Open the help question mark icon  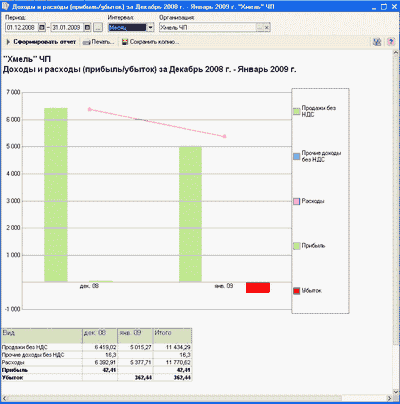390,42
